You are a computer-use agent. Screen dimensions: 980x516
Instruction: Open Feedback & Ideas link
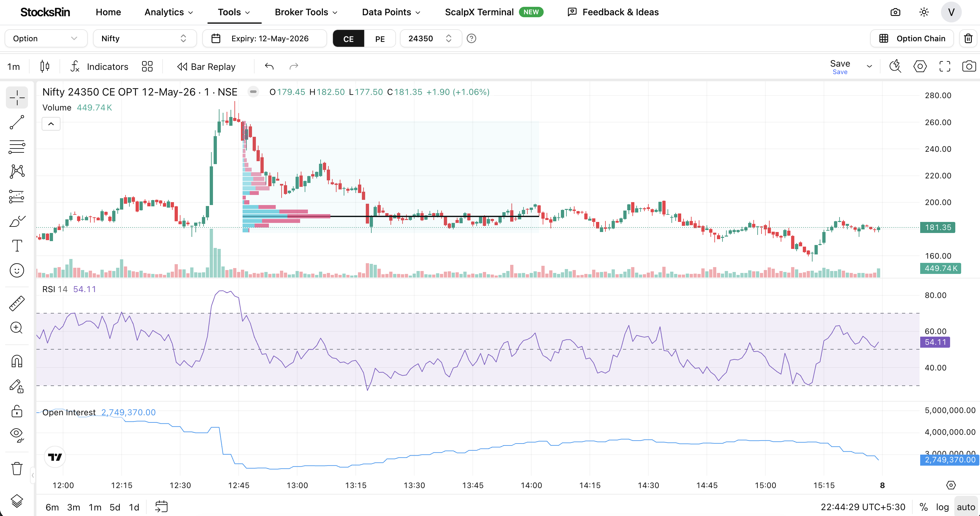613,12
